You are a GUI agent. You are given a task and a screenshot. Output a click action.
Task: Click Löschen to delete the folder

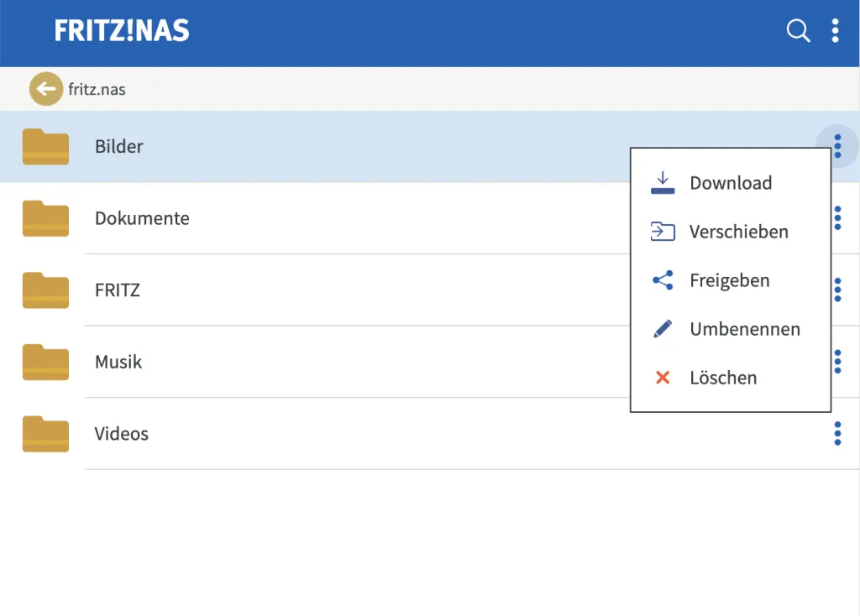[722, 378]
